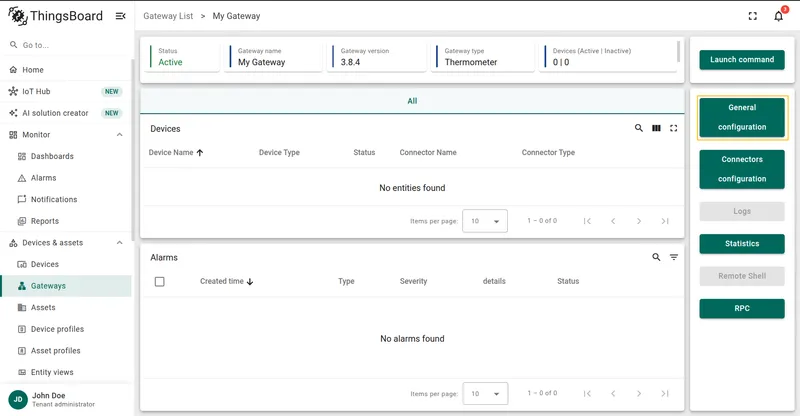Click My Gateway breadcrumb
800x416 pixels.
(236, 16)
